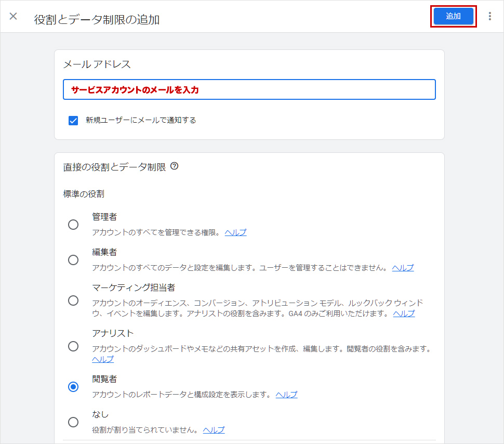
Task: Select the 編集者 radio button
Action: pyautogui.click(x=73, y=260)
